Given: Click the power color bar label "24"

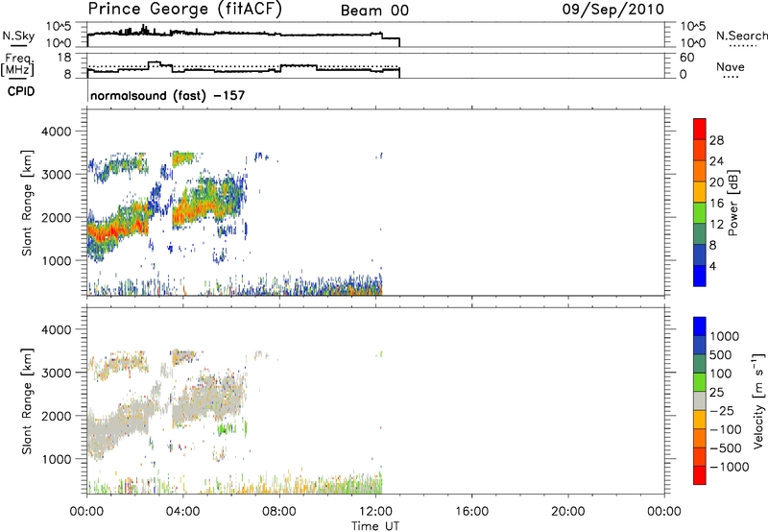Looking at the screenshot, I should (716, 161).
